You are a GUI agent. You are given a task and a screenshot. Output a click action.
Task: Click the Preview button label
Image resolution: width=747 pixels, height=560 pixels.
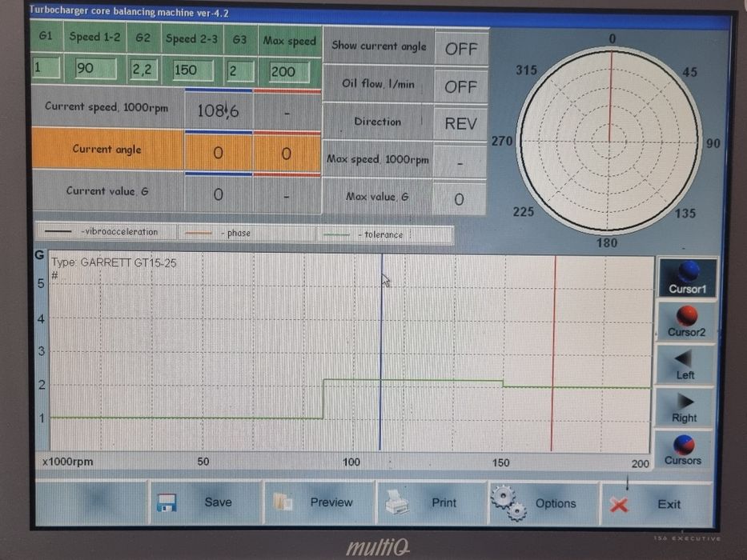pos(331,502)
